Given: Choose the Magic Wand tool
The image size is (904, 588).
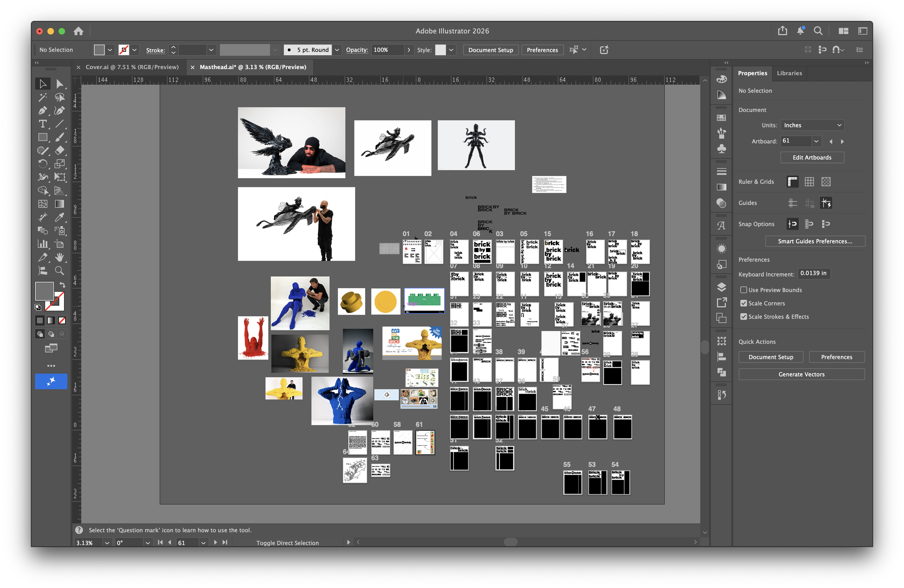Looking at the screenshot, I should tap(43, 97).
